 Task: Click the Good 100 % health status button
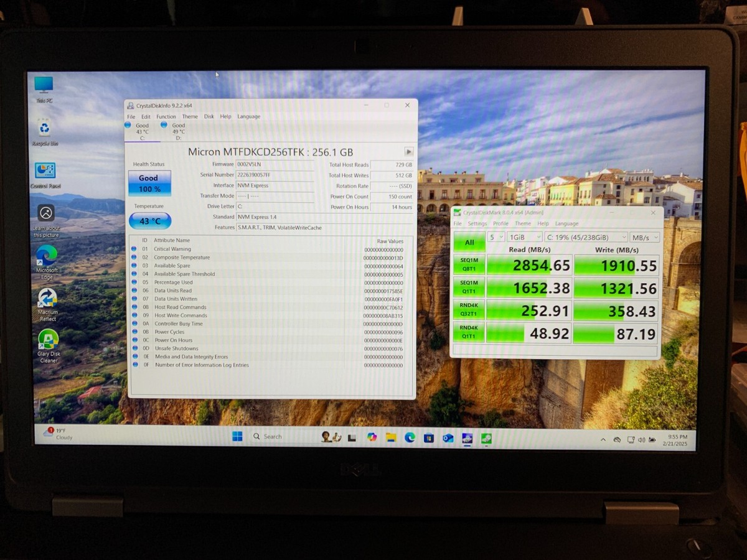[149, 184]
